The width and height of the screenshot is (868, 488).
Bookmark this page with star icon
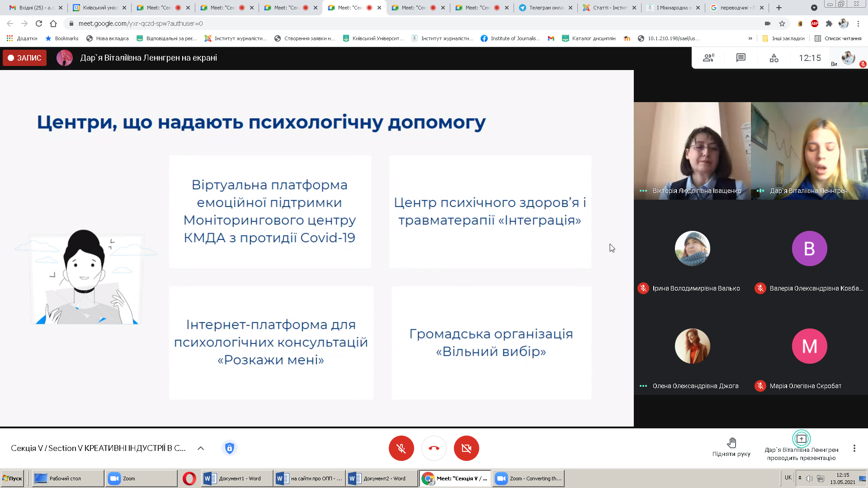click(782, 23)
